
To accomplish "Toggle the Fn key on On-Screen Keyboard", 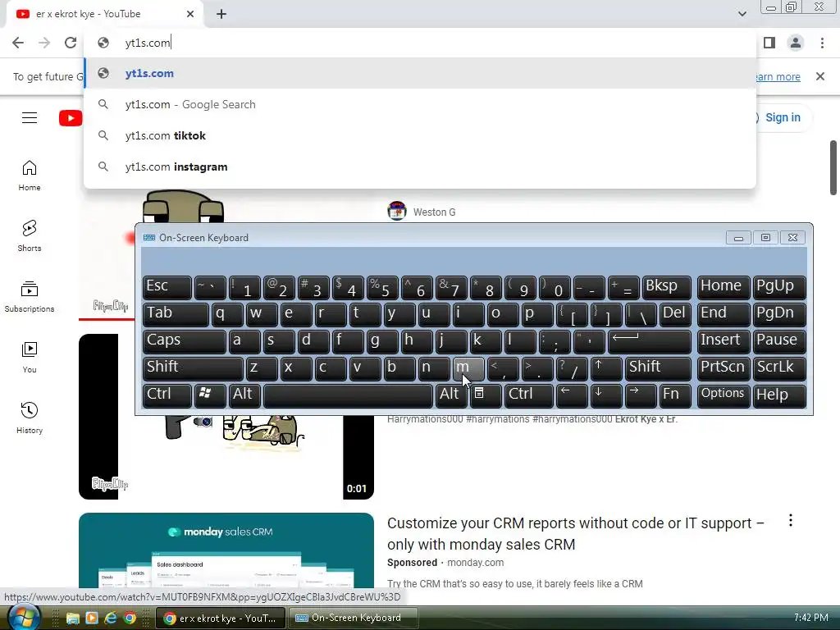I will 675,395.
